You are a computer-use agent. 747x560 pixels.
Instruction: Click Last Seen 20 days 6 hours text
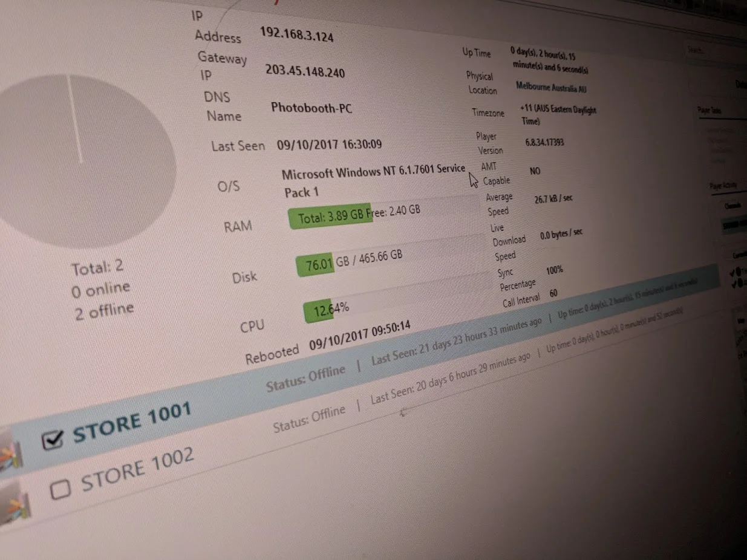pos(450,379)
